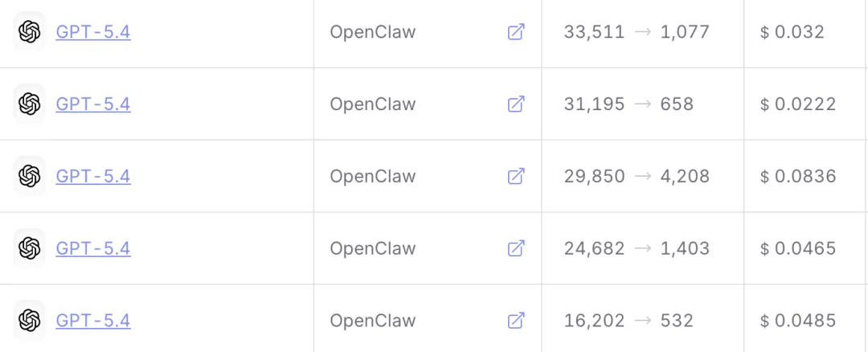Viewport: 868px width, 352px height.
Task: Select OpenClaw app in the 1,077 output row
Action: 373,33
